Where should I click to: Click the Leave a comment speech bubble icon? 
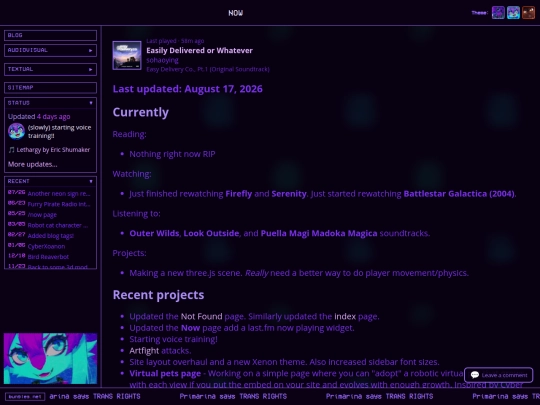pyautogui.click(x=475, y=375)
